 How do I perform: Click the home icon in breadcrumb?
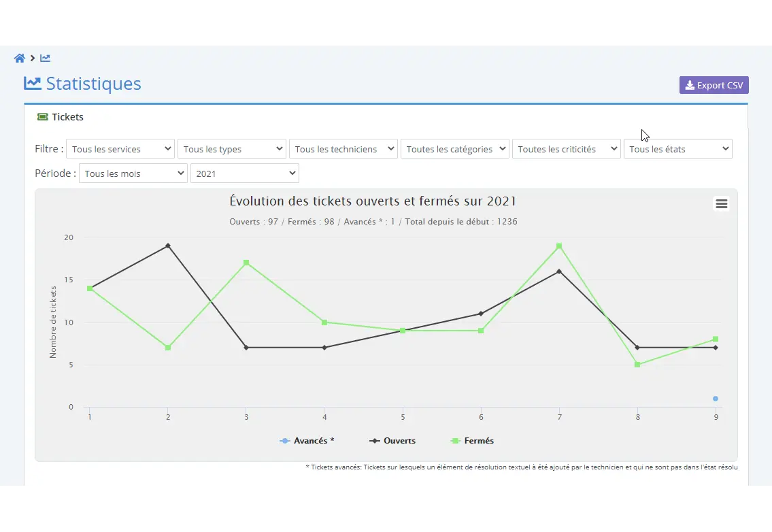(20, 59)
